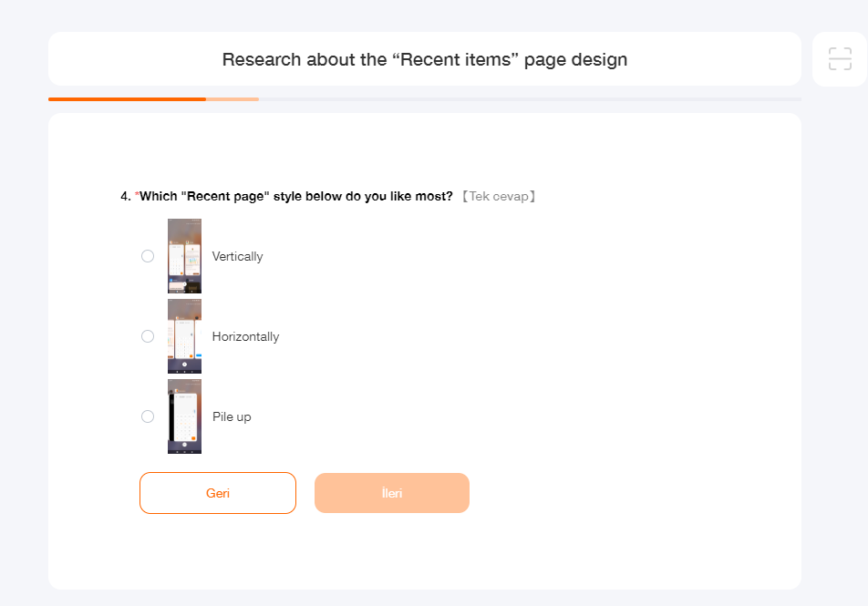The height and width of the screenshot is (606, 868).
Task: Click the Pile up option label
Action: [232, 417]
